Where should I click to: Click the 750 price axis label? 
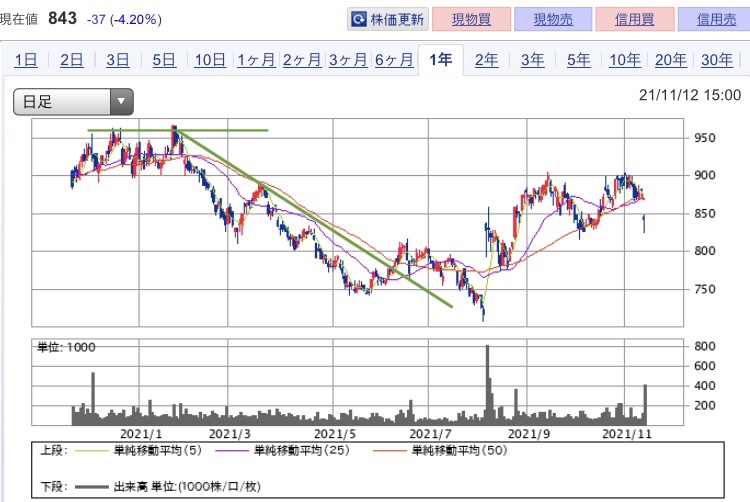[705, 289]
